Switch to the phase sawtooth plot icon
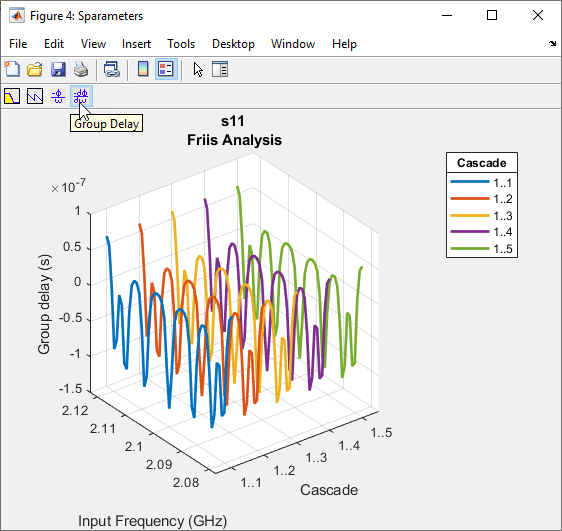 (35, 96)
